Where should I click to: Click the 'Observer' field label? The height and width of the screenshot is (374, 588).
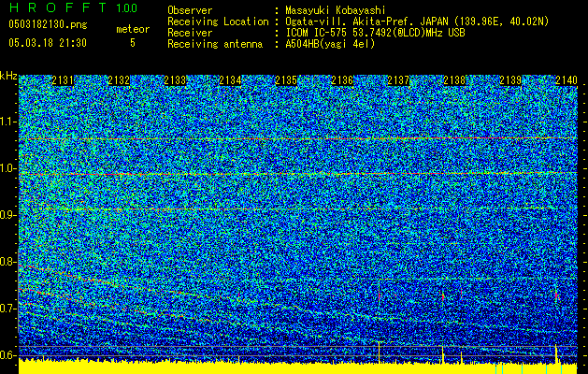pos(190,10)
